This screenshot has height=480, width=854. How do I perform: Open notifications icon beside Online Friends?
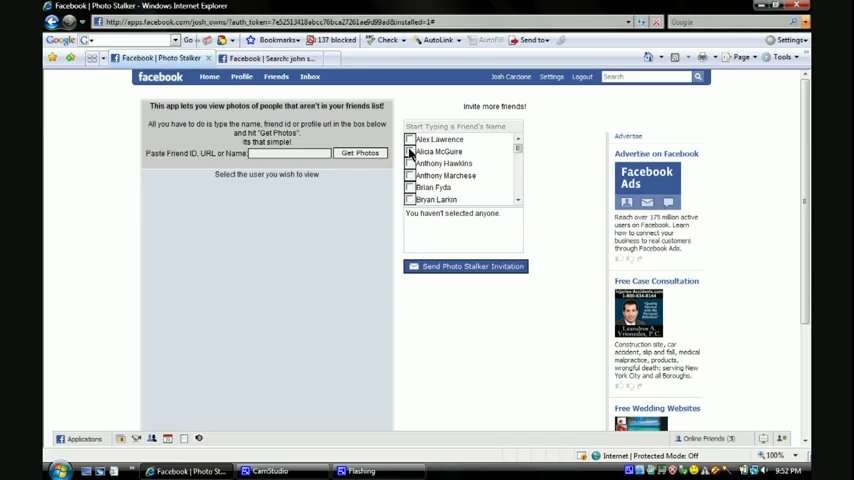tap(764, 438)
